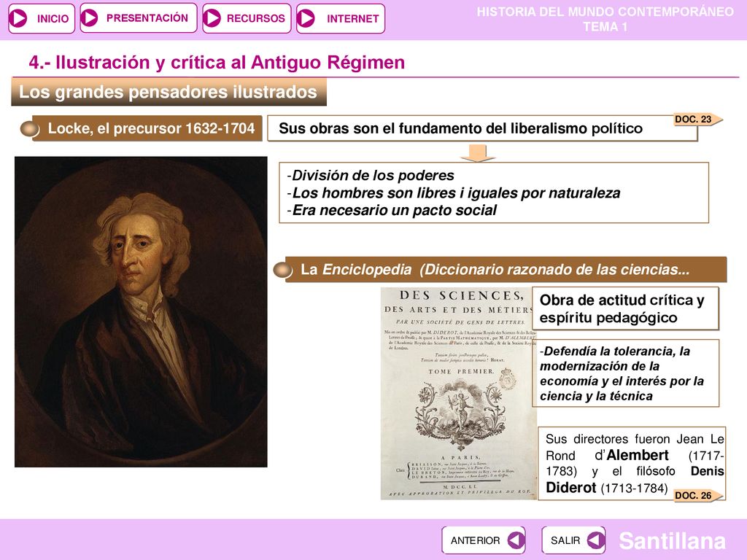Click the round bullet beside La Enciclopedia
747x560 pixels.
point(282,270)
